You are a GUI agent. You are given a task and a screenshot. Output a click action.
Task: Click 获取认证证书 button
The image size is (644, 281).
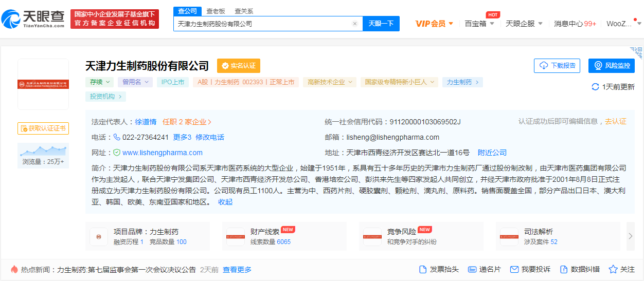pos(43,128)
